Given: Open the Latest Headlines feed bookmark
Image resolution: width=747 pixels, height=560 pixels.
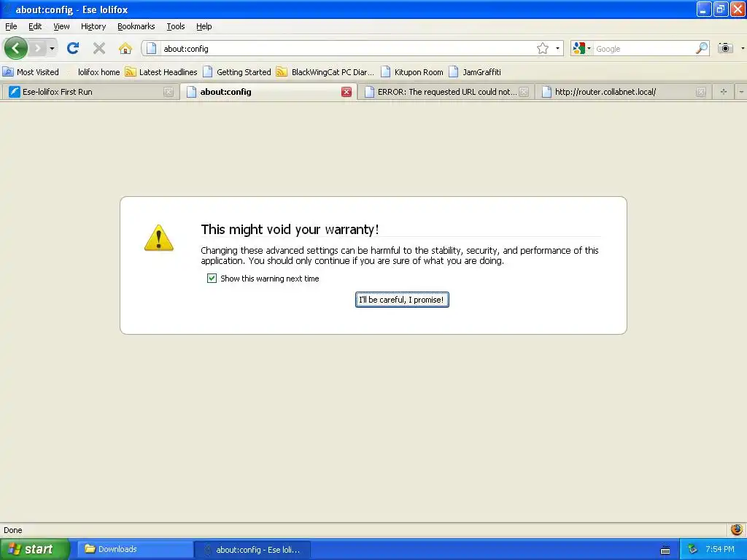Looking at the screenshot, I should coord(161,72).
